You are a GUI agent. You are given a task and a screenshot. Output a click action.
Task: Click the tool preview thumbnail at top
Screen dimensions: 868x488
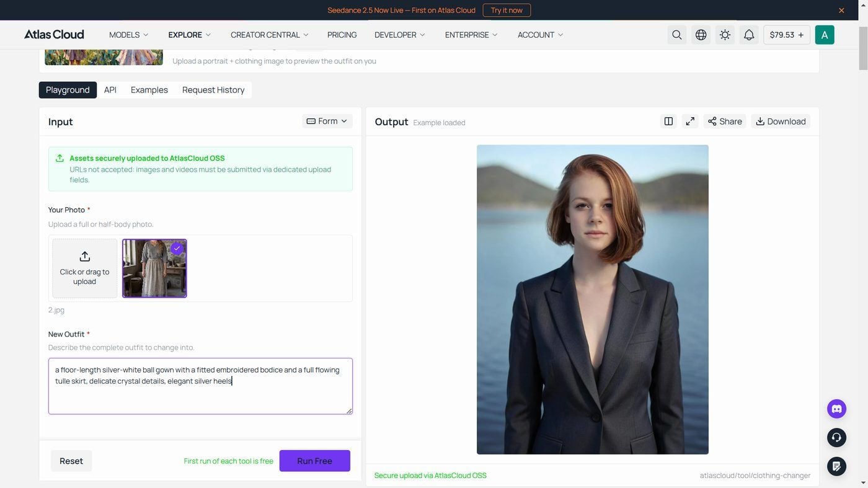104,57
